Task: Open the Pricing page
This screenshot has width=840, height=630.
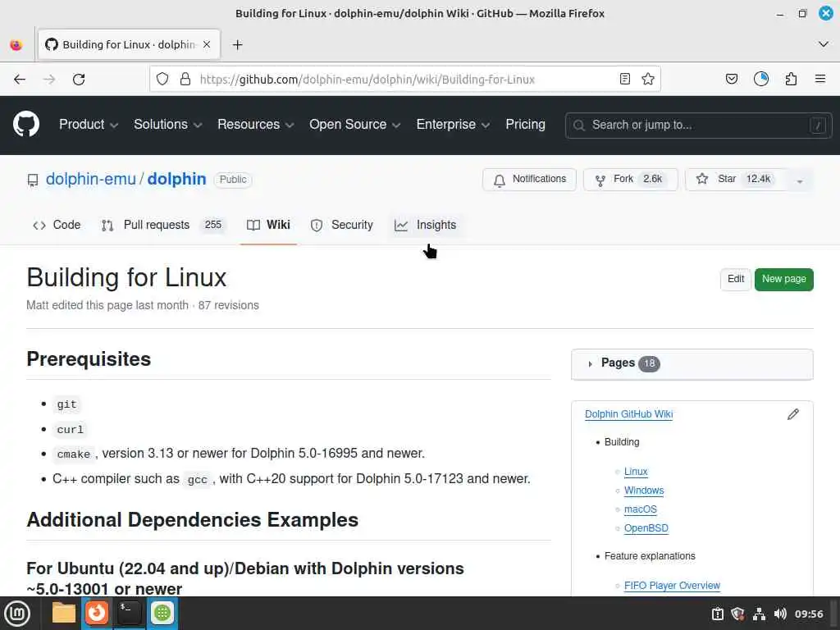Action: coord(525,125)
